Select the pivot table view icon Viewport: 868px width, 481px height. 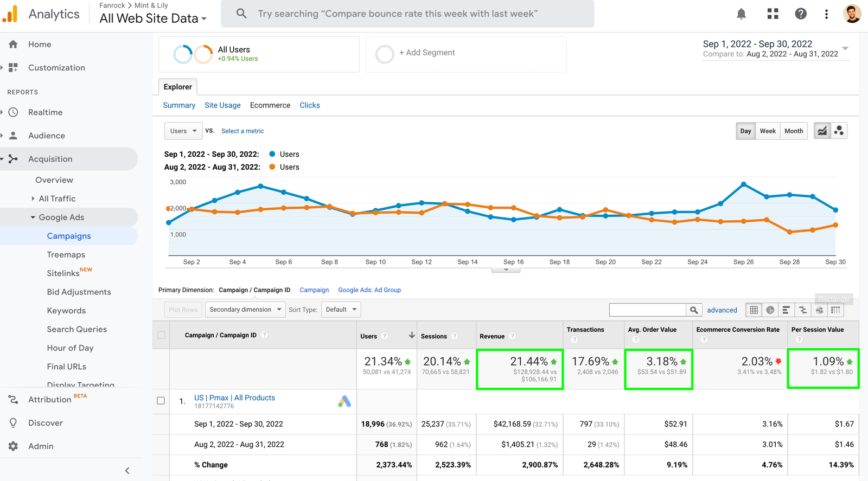click(x=835, y=310)
